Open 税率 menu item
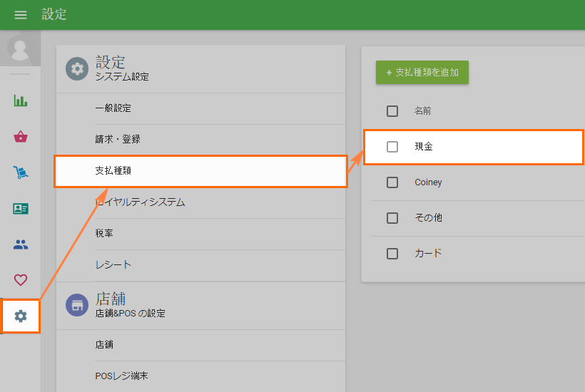The image size is (585, 392). 200,234
